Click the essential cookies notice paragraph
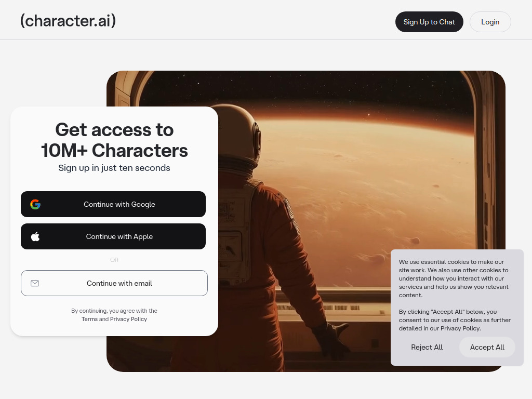 pyautogui.click(x=454, y=278)
